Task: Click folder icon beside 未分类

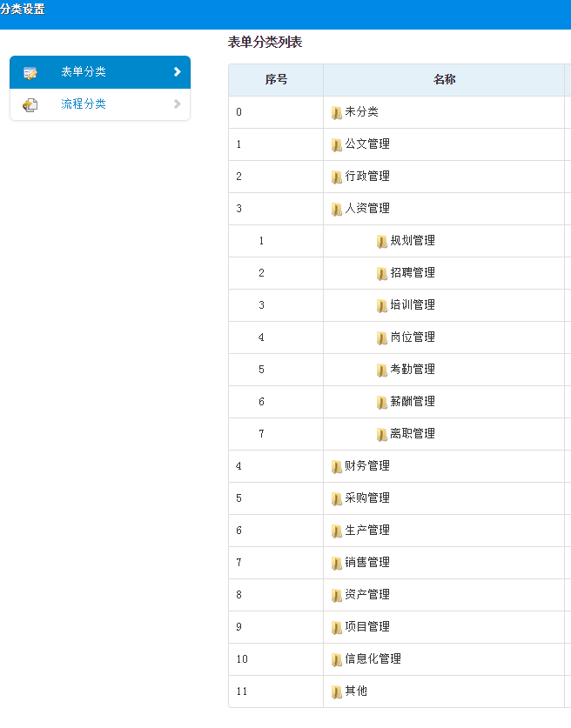Action: (336, 113)
